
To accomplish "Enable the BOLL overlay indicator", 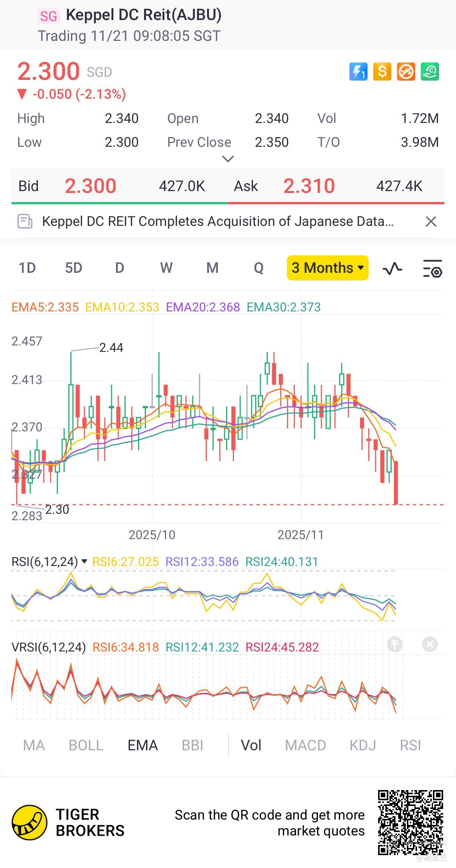I will pos(86,745).
